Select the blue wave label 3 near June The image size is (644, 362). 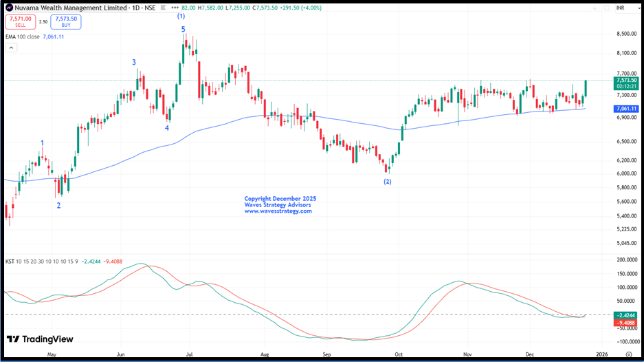pyautogui.click(x=134, y=62)
